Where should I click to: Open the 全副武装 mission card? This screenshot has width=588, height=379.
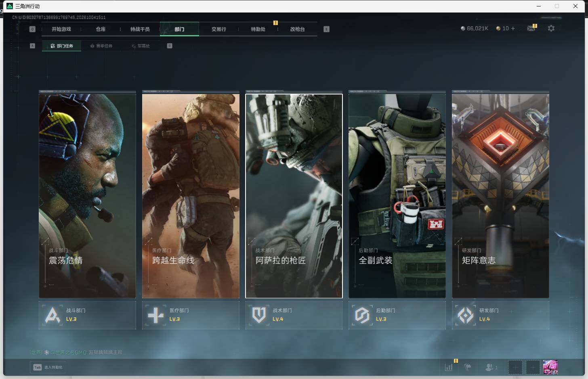(x=397, y=196)
